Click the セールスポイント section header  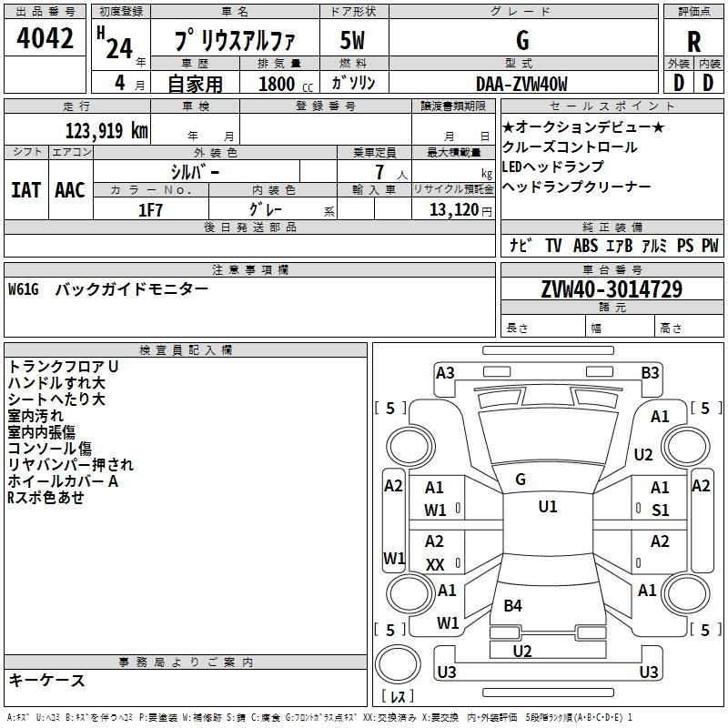[612, 106]
